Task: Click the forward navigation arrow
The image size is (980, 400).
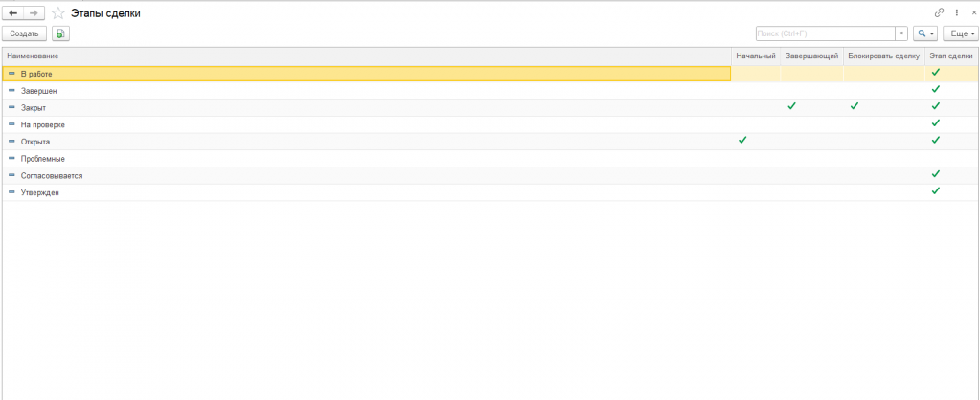Action: coord(34,12)
